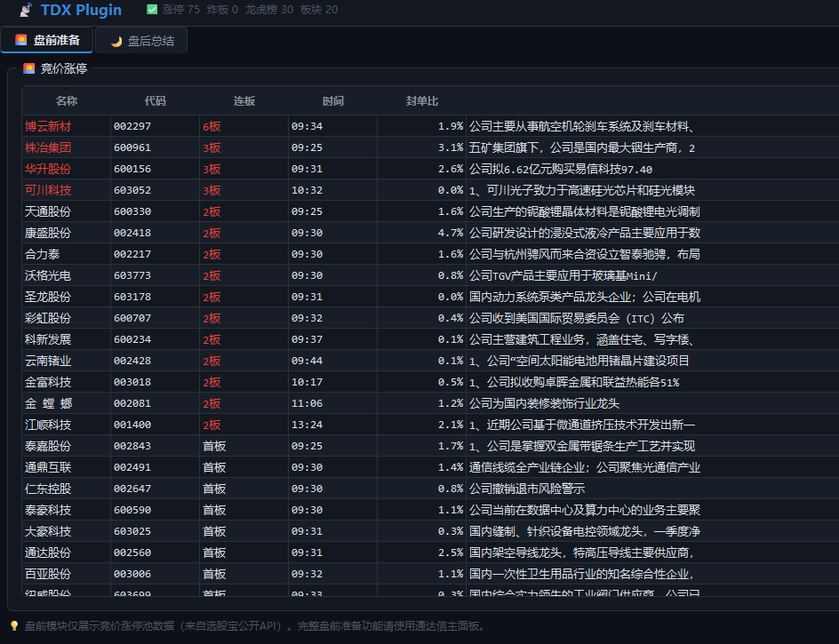Click the sunrise icon beside 竞价涨停

pos(29,68)
